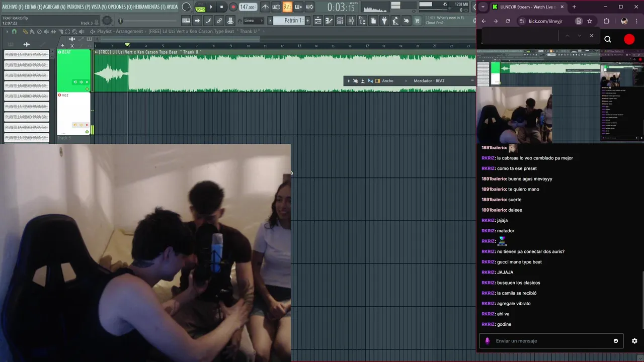Toggle wait for input before recording
The width and height of the screenshot is (644, 362).
(276, 7)
